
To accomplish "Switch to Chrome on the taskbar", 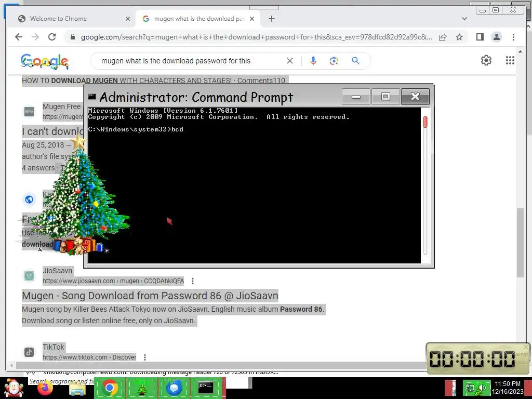I will click(x=109, y=388).
